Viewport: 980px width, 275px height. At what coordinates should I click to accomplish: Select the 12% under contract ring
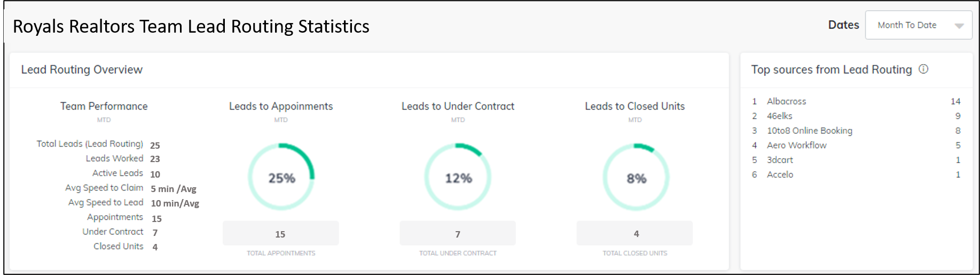[x=458, y=177]
